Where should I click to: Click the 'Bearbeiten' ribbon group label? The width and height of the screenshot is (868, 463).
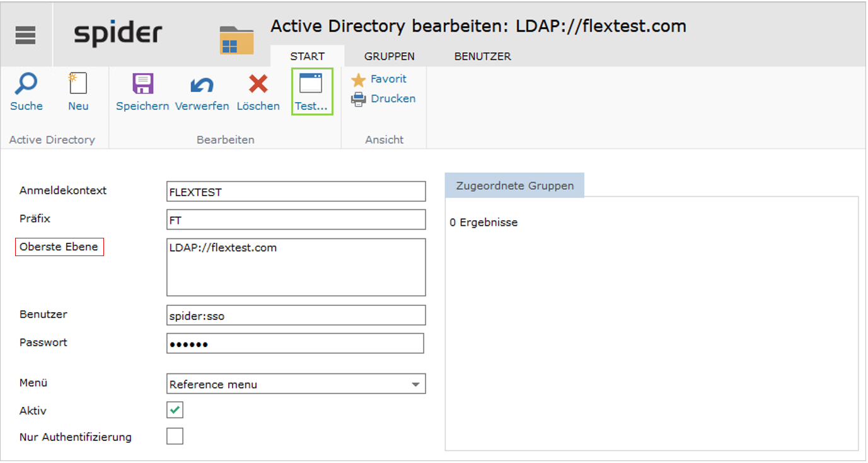click(x=226, y=140)
